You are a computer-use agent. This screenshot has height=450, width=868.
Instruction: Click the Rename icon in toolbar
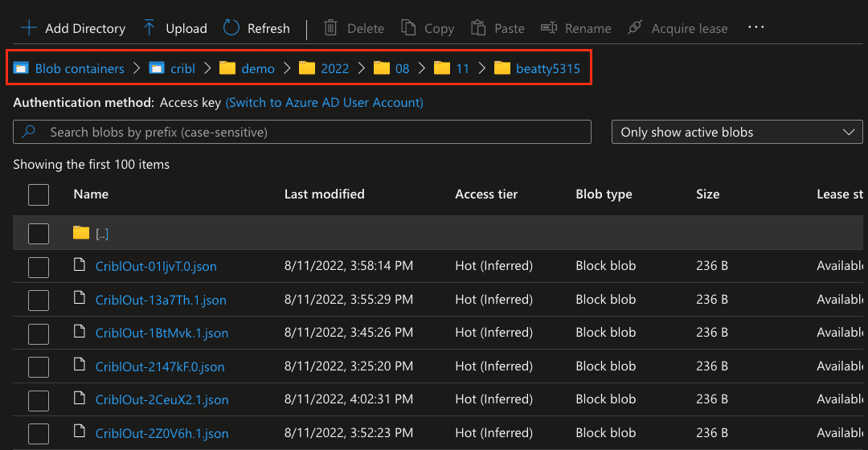[549, 28]
